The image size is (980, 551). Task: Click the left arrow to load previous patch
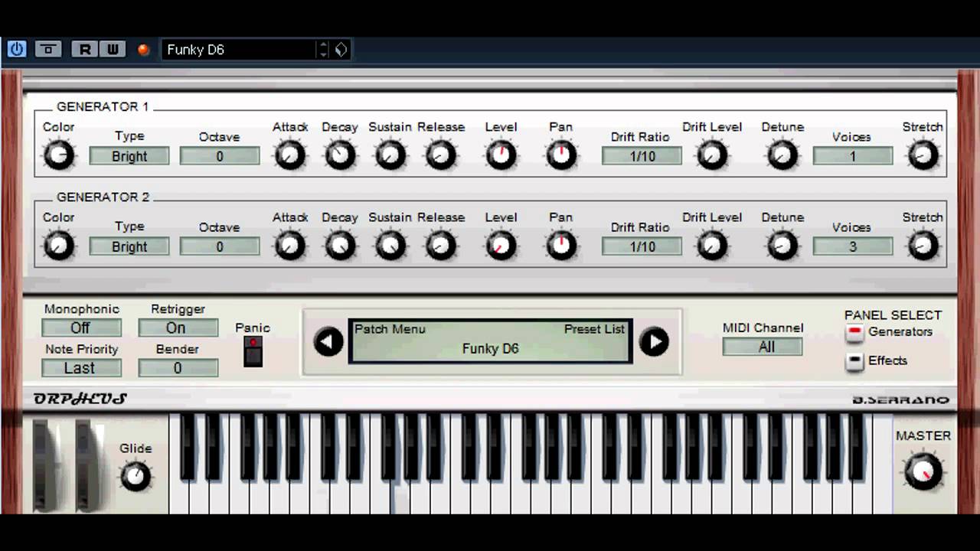pyautogui.click(x=328, y=342)
